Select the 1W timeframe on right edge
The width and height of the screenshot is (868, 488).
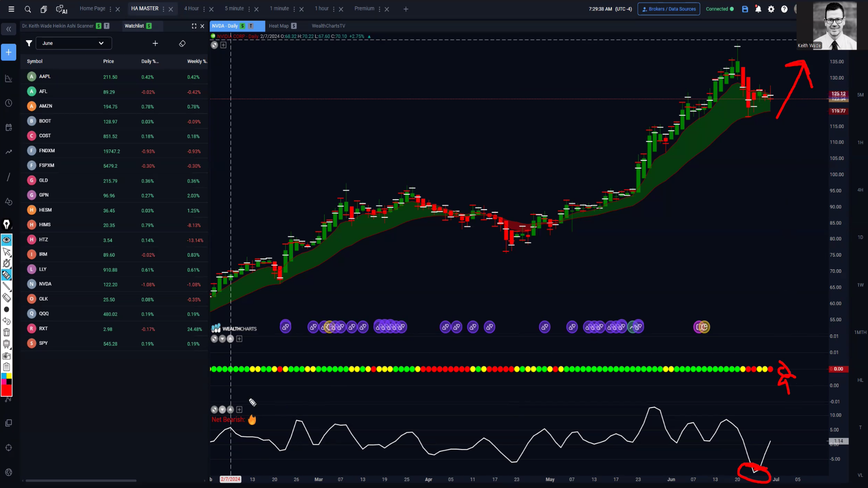coord(860,285)
